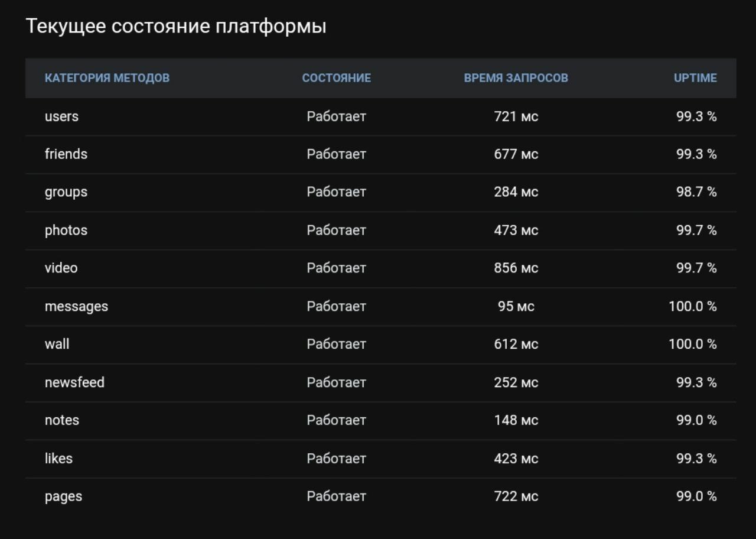Click the "Время запросов" column header
This screenshot has width=756, height=539.
(x=516, y=78)
